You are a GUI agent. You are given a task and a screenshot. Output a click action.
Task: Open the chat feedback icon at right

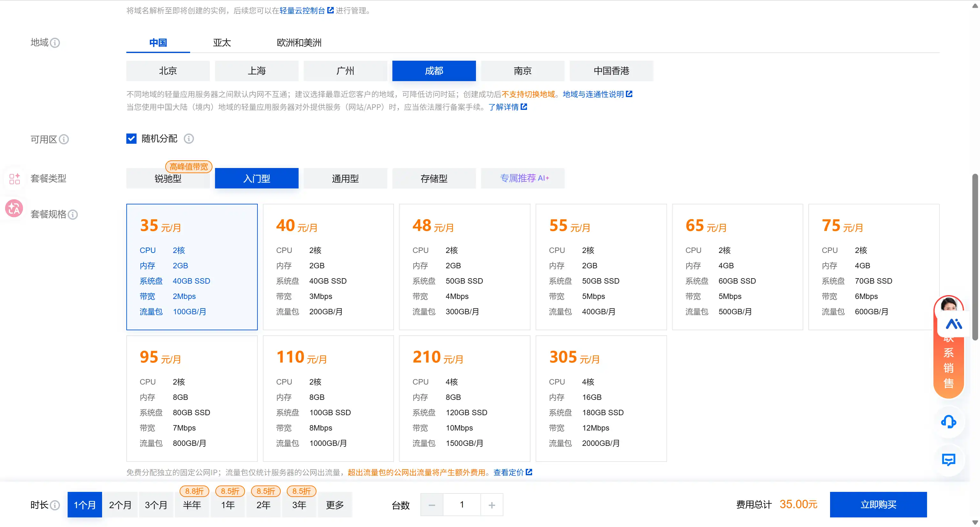tap(948, 460)
